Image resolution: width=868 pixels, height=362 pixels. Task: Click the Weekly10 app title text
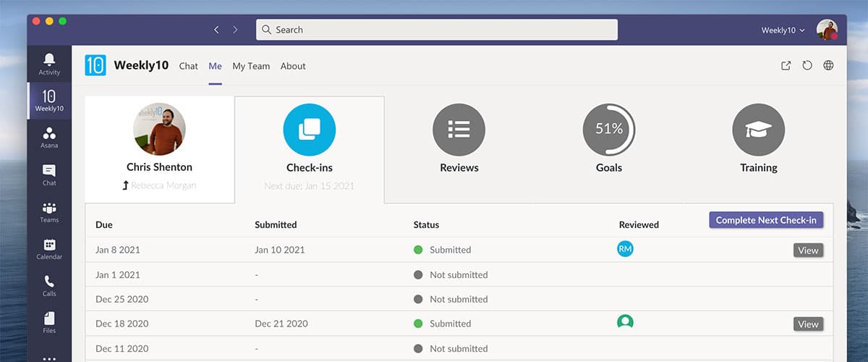[x=141, y=65]
